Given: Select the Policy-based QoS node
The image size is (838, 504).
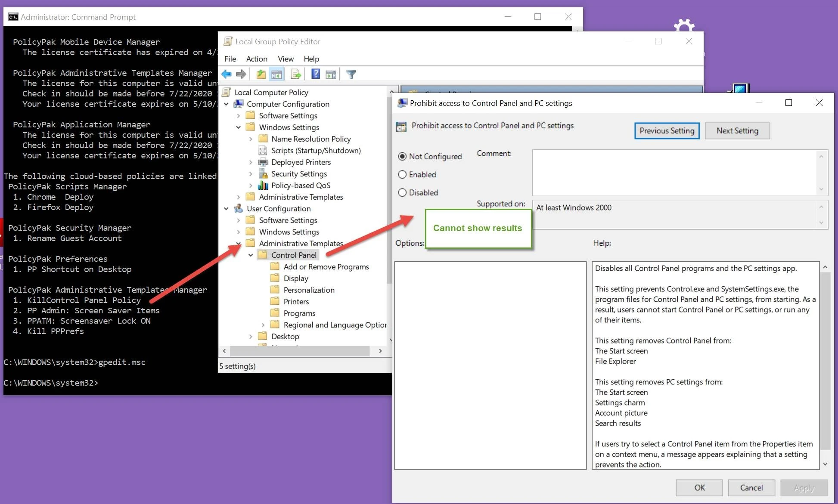Looking at the screenshot, I should [x=301, y=186].
